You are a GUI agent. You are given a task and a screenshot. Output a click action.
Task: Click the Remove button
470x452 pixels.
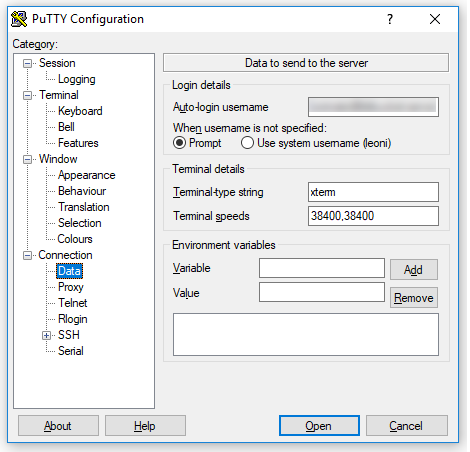click(414, 298)
